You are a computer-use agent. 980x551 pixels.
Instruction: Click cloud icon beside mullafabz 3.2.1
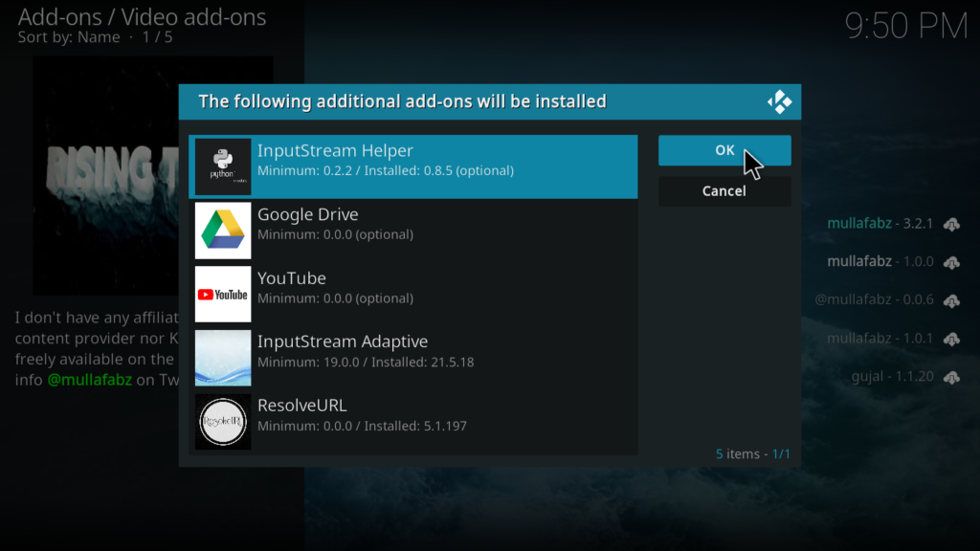point(951,224)
